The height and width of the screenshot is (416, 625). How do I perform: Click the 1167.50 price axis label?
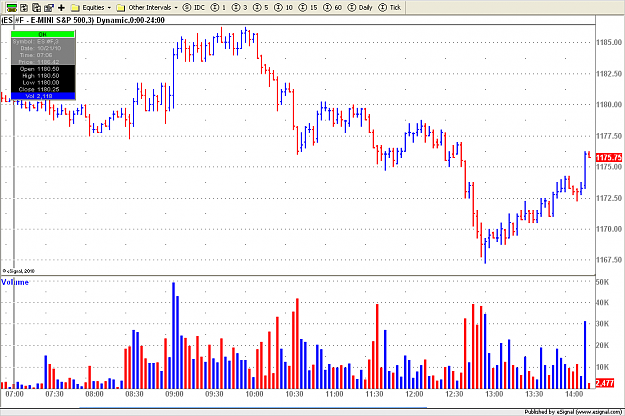[x=609, y=260]
